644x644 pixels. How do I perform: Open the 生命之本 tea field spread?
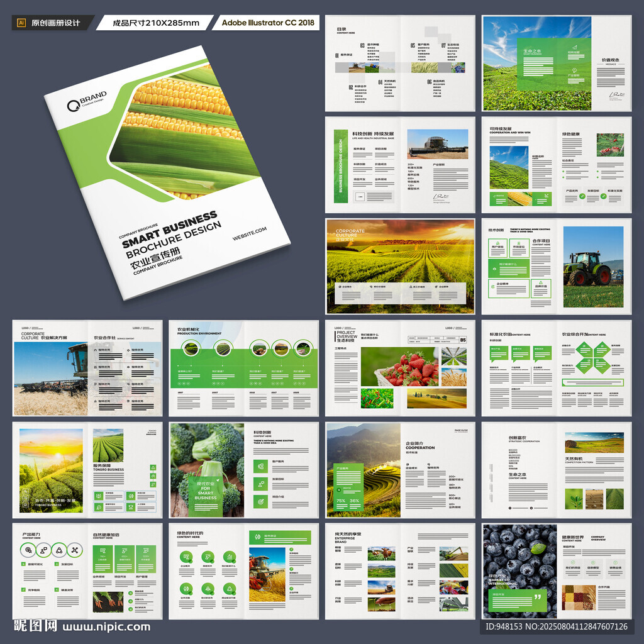[557, 64]
